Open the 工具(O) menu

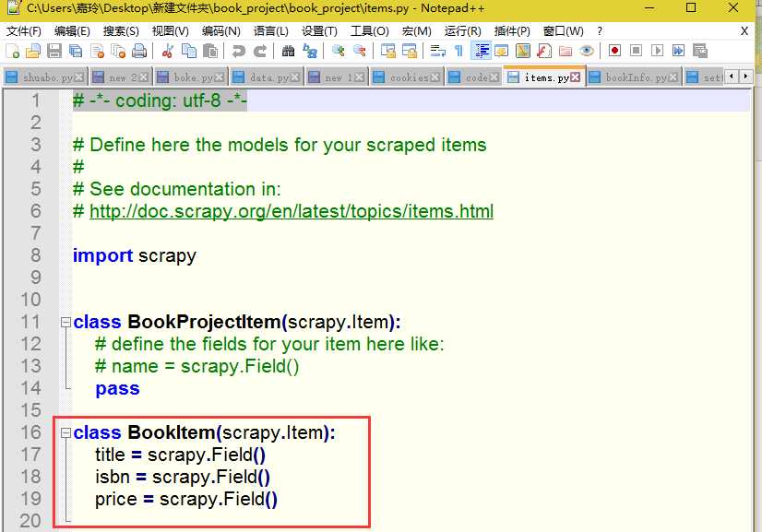click(369, 31)
